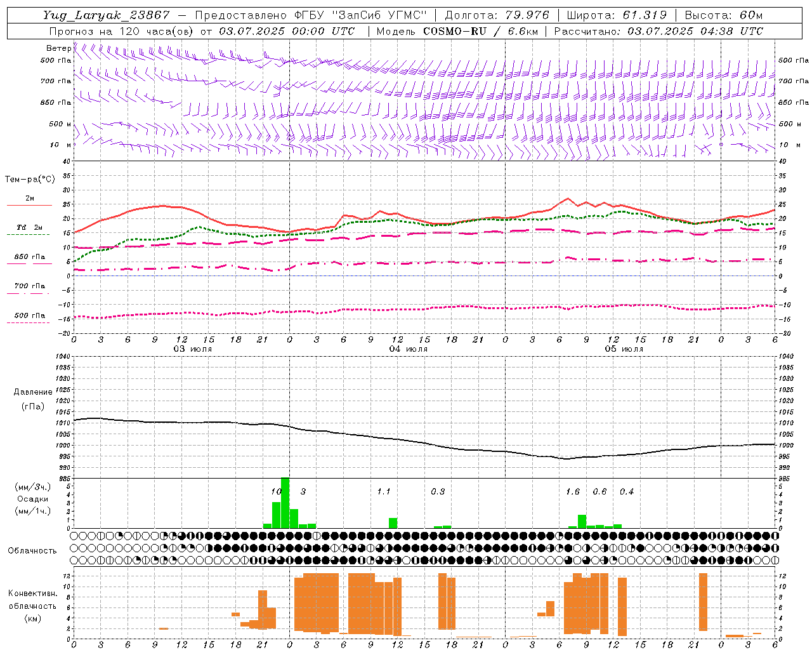Click the date label 04 июля
This screenshot has height=650, width=812.
pyautogui.click(x=409, y=349)
